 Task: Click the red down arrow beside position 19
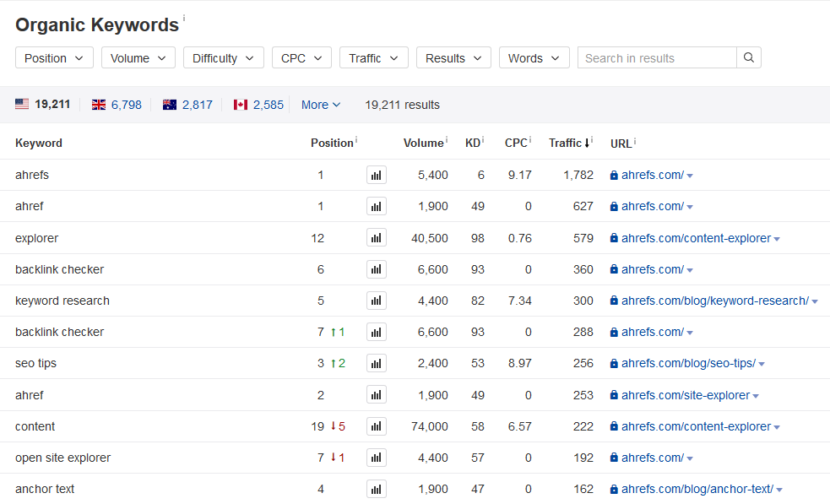click(334, 426)
